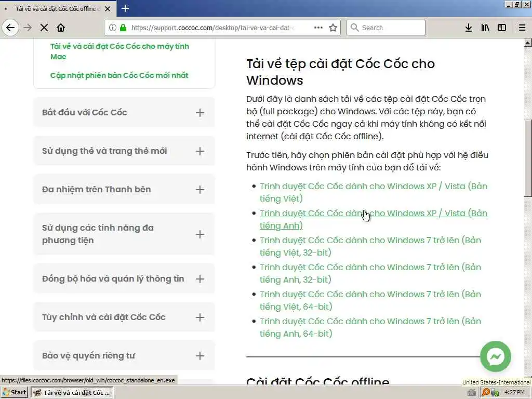Viewport: 532px width, 399px height.
Task: Download Windows 7 bản tiếng Anh, 64-bit
Action: tap(370, 327)
